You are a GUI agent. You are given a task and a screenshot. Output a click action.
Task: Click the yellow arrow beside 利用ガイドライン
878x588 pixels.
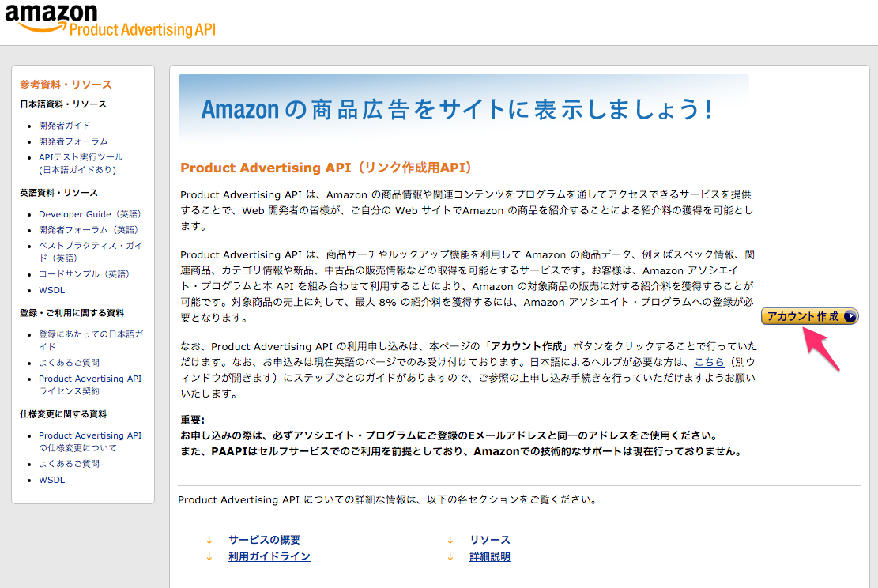[x=209, y=556]
